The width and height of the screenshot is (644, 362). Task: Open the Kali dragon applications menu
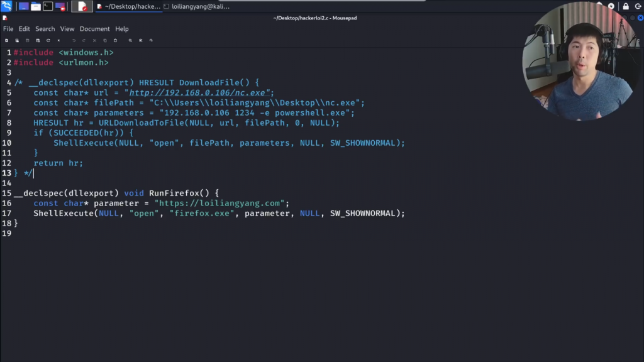[6, 6]
